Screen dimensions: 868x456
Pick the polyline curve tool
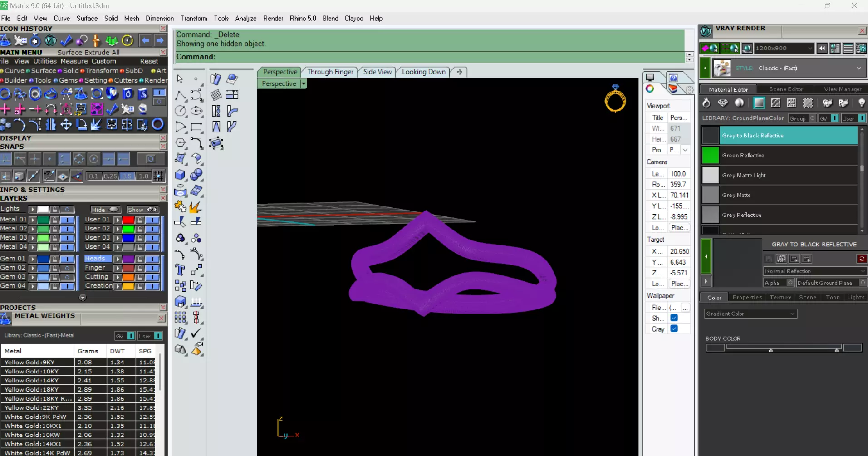pyautogui.click(x=180, y=95)
